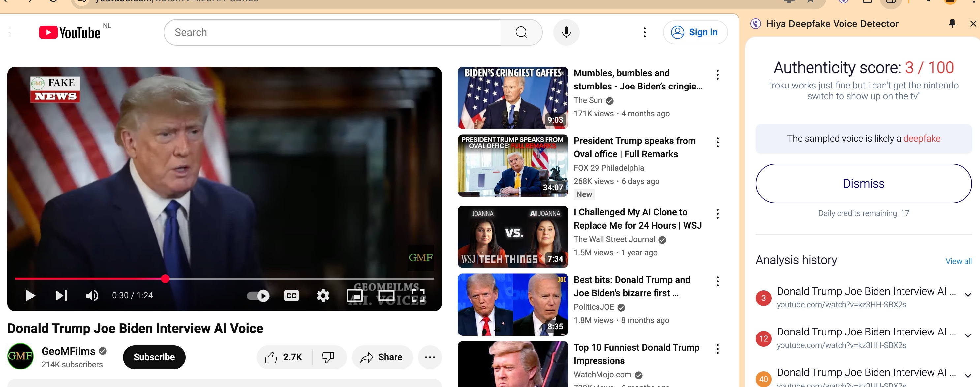Toggle the autoplay switch in player
Viewport: 980px width, 387px height.
(x=258, y=296)
